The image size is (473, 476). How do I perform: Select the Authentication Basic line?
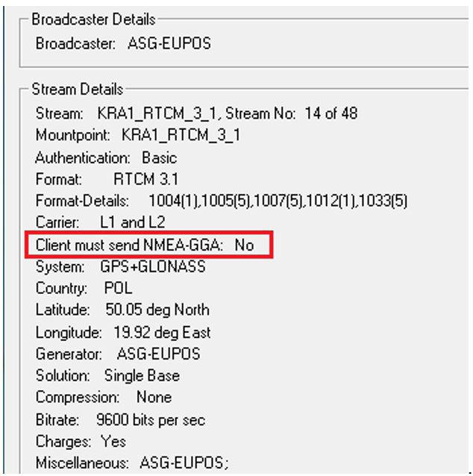point(106,157)
